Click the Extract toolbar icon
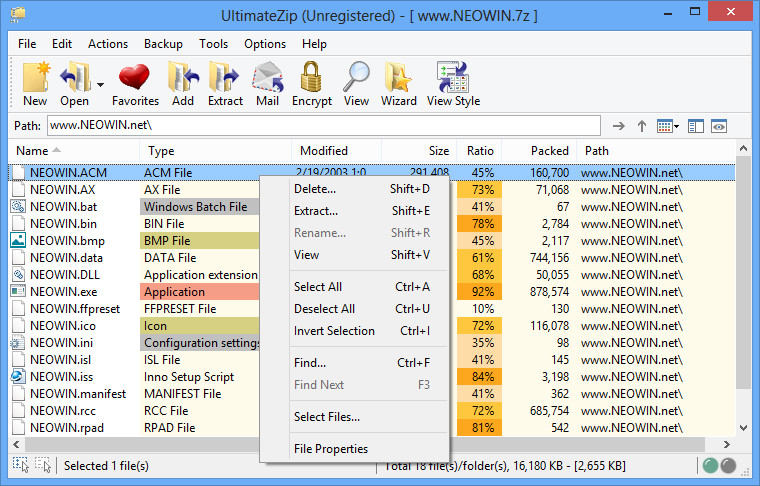760x486 pixels. pos(224,77)
